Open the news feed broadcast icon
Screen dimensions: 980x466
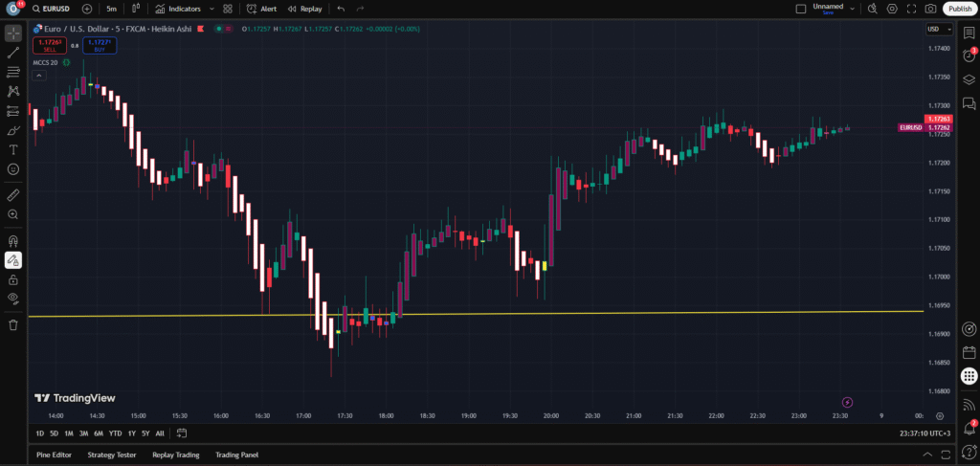coord(969,404)
